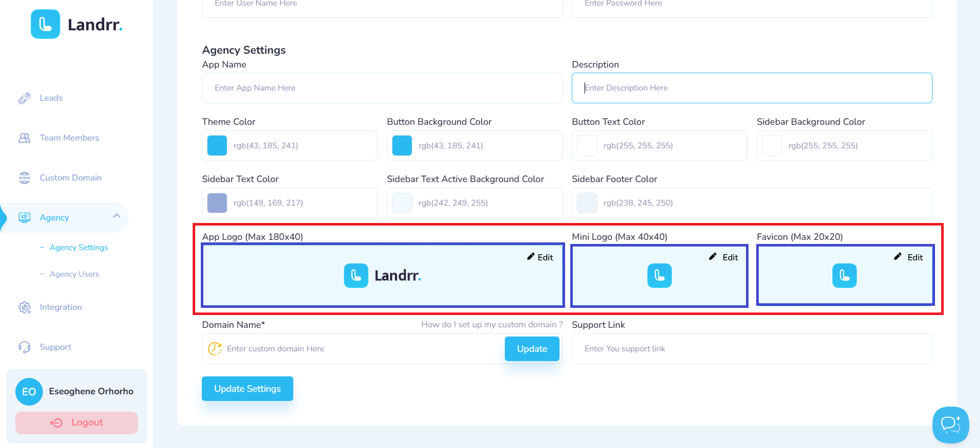Open the Support page

(x=55, y=347)
